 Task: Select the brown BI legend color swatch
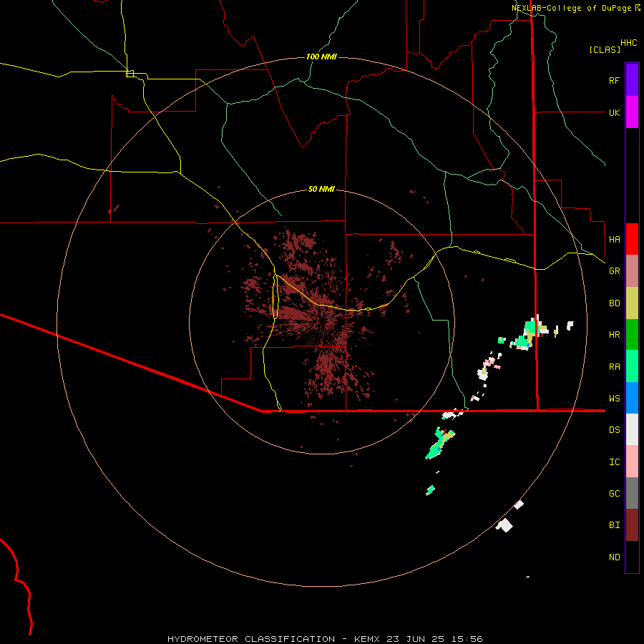click(x=632, y=525)
